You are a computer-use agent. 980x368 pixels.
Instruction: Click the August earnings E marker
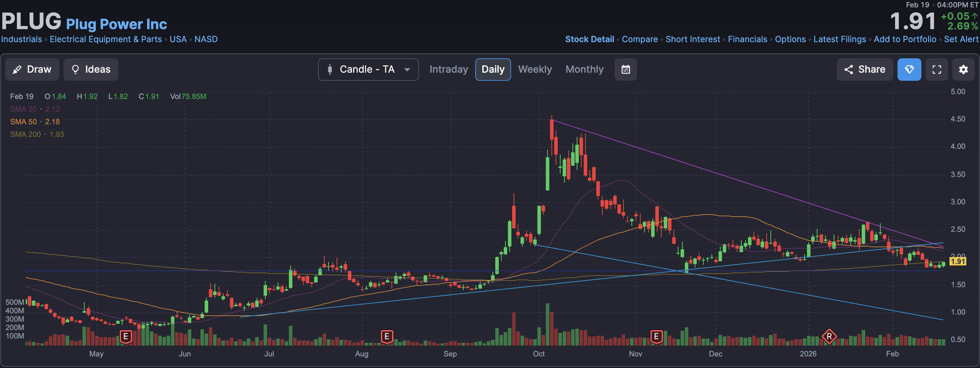click(x=386, y=337)
